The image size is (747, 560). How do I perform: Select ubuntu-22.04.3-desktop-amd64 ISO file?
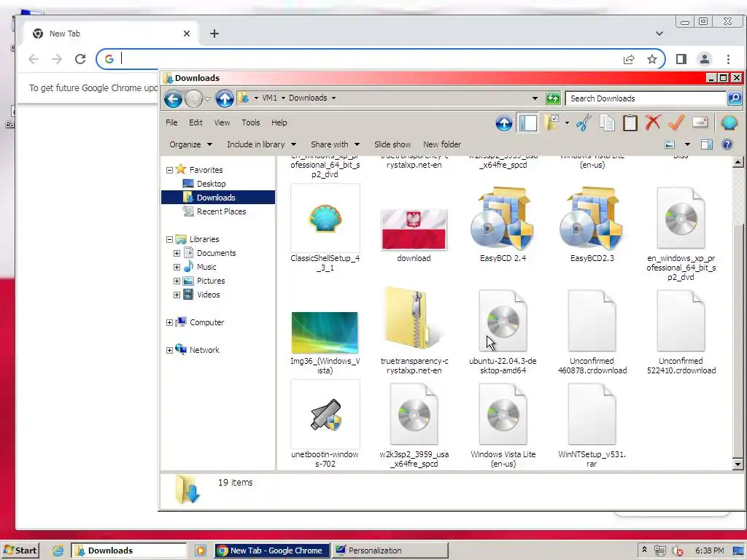coord(503,332)
